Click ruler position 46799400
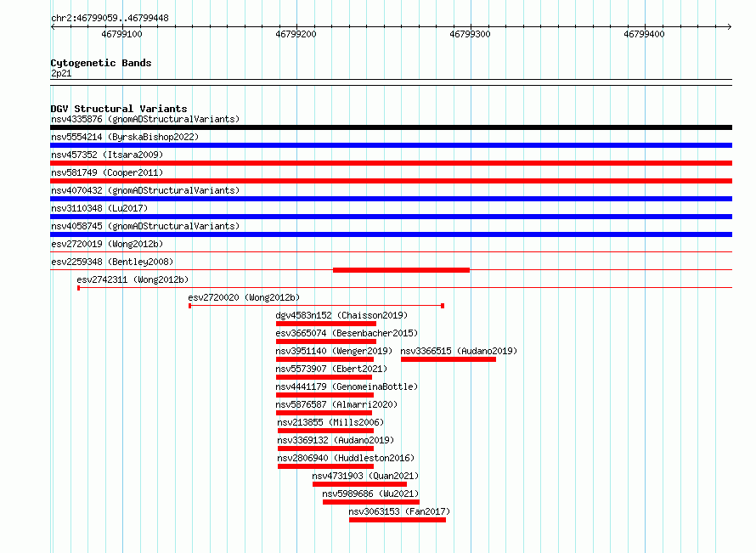 point(644,34)
